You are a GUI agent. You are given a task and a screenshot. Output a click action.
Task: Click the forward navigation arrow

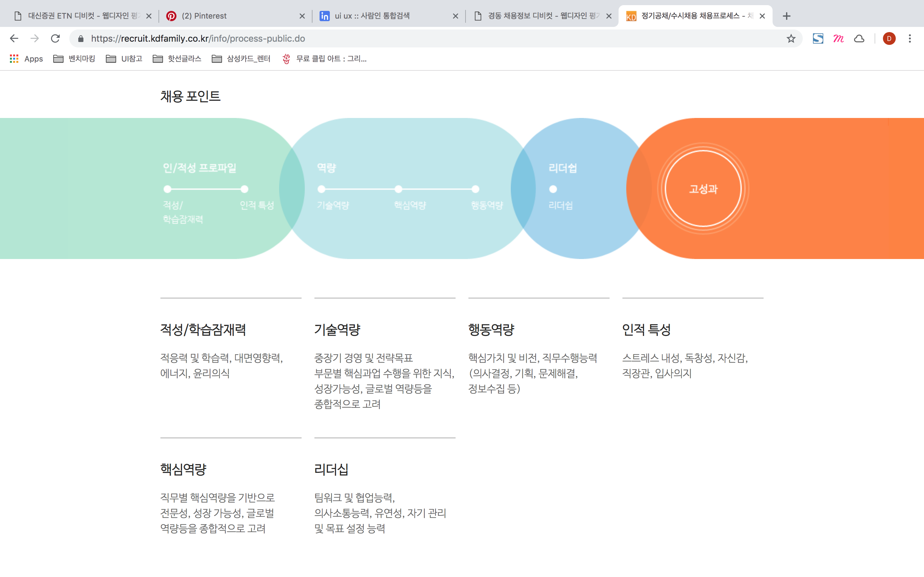[x=34, y=38]
